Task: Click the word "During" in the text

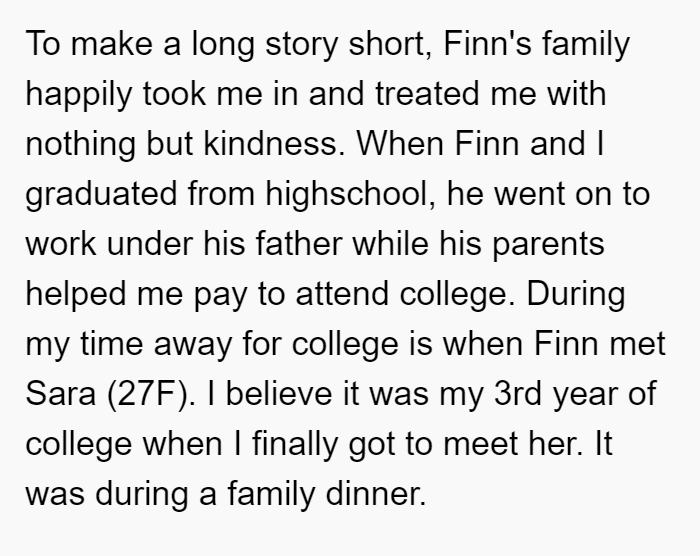Action: coord(576,296)
